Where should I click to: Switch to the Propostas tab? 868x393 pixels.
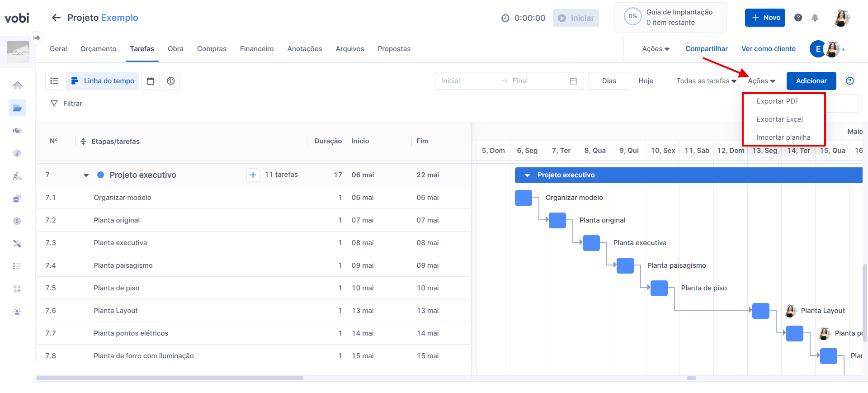[394, 49]
